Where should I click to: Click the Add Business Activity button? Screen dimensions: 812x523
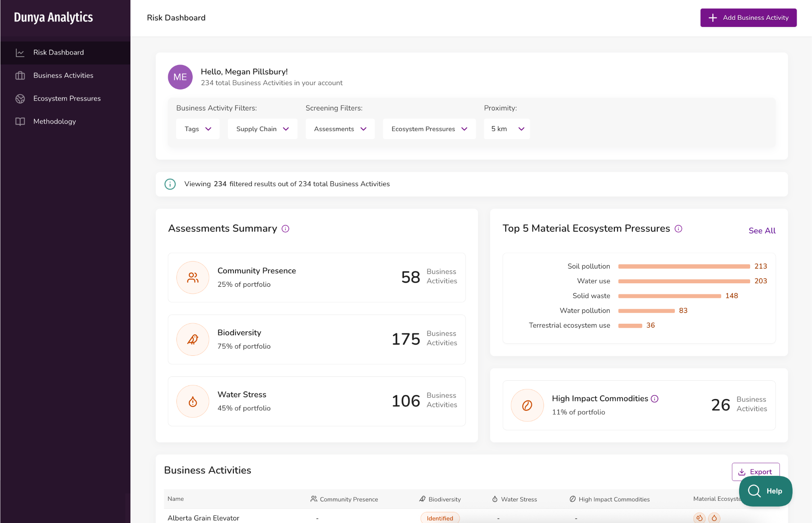tap(748, 18)
